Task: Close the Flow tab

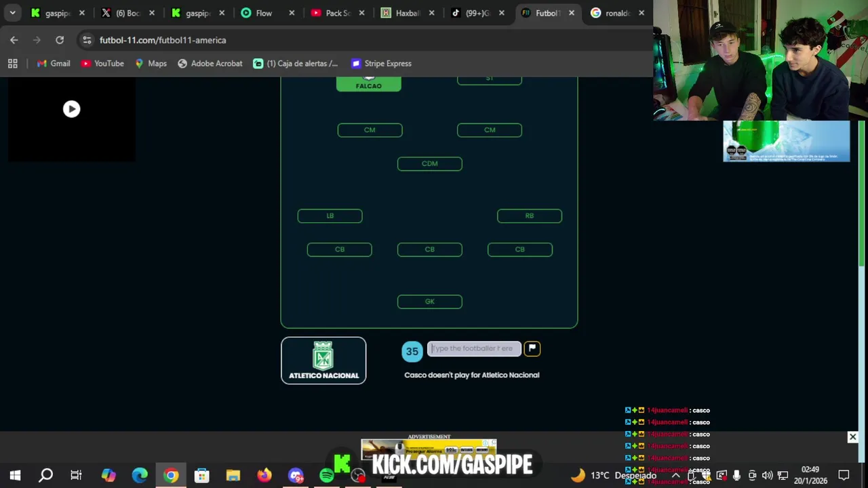Action: (x=292, y=13)
